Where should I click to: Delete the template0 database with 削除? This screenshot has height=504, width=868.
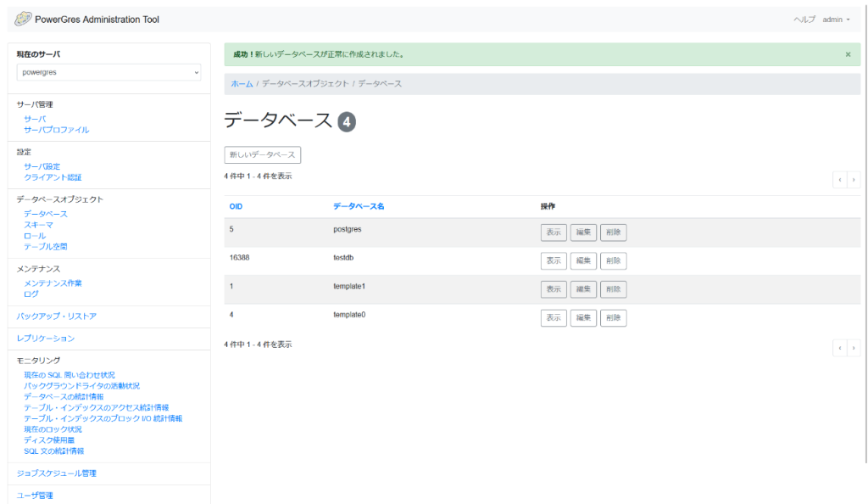tap(614, 318)
